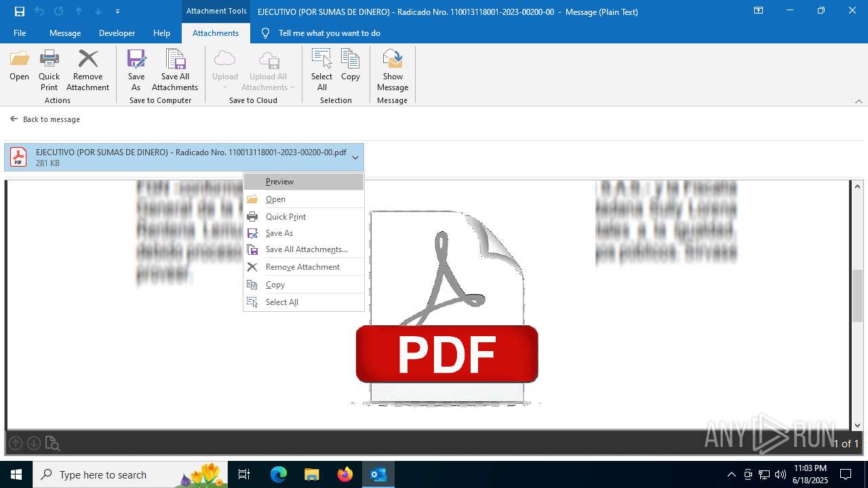Select the Attachments ribbon tab
This screenshot has width=868, height=488.
[216, 33]
